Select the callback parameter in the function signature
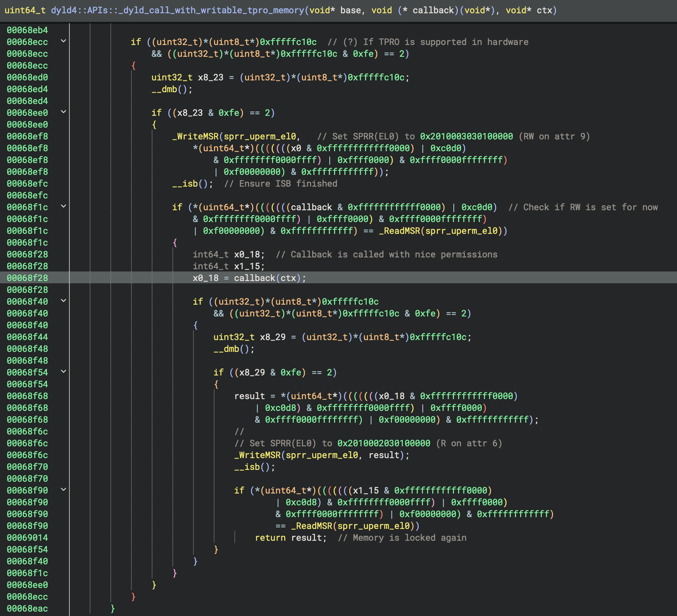677x616 pixels. [433, 10]
